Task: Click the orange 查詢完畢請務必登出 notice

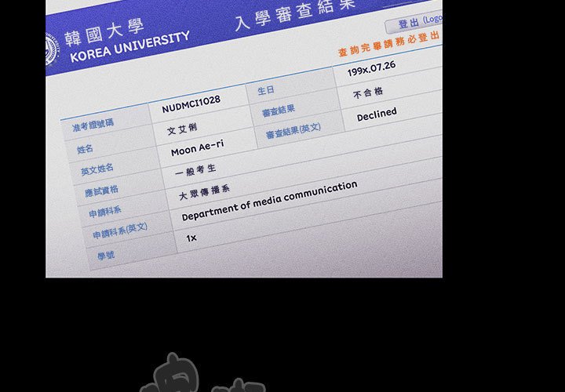Action: pyautogui.click(x=389, y=44)
